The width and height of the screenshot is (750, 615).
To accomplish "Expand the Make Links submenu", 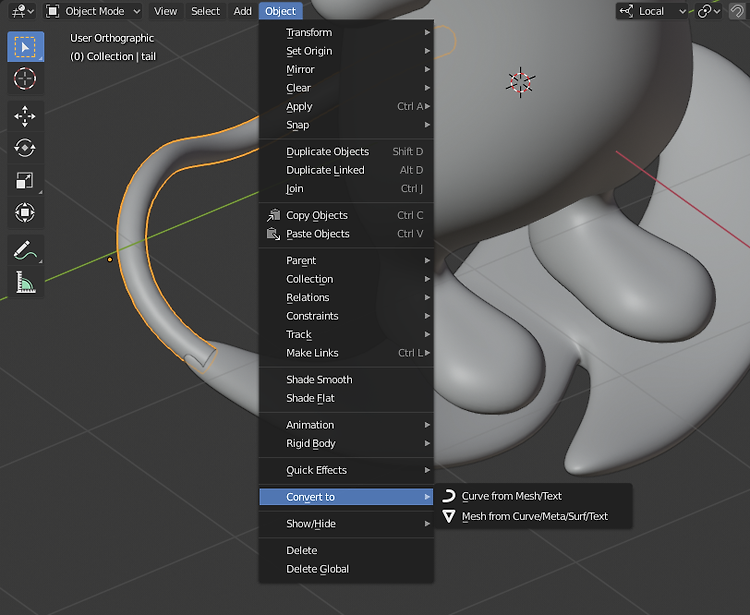I will click(x=346, y=353).
